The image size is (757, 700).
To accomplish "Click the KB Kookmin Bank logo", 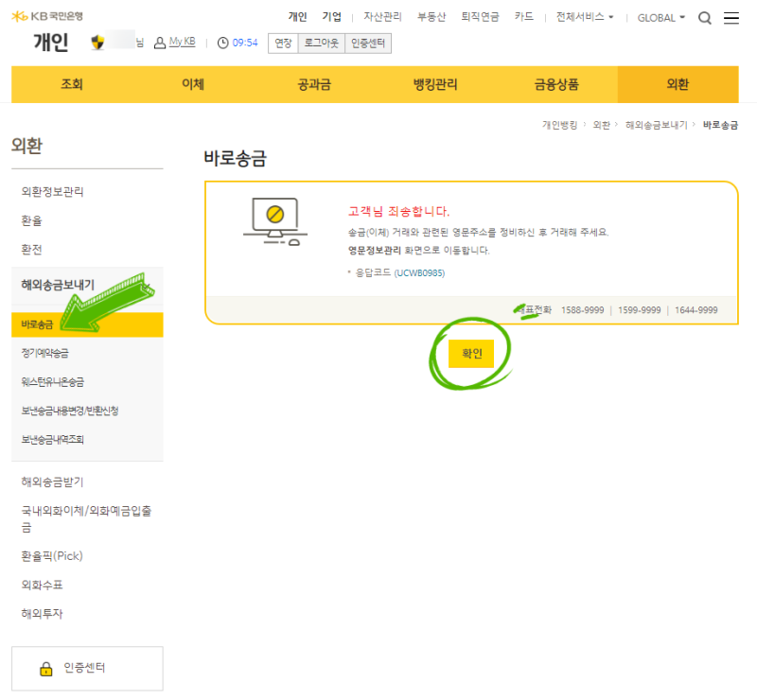I will [x=46, y=16].
